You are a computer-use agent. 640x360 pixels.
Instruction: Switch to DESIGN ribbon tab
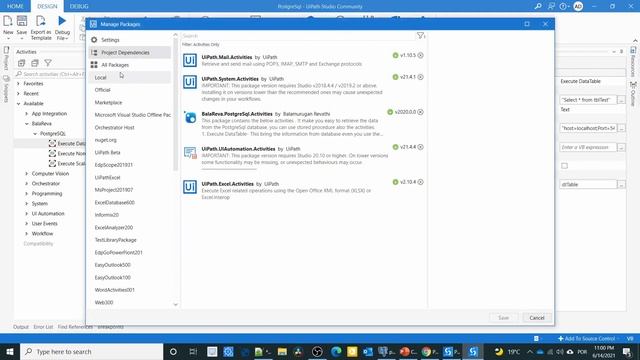[x=47, y=6]
